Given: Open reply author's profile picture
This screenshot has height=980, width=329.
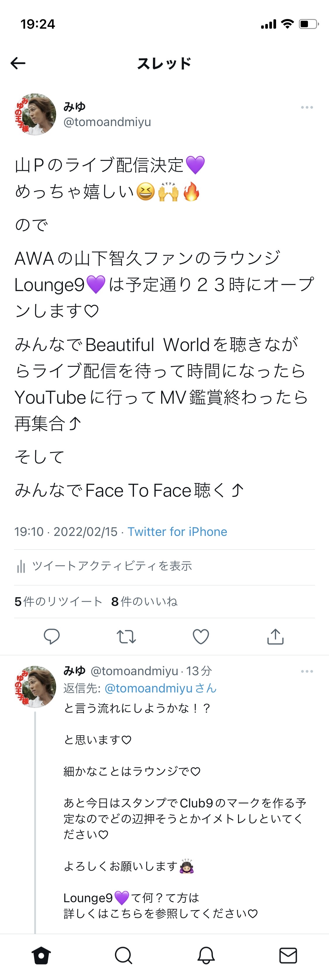Looking at the screenshot, I should [x=35, y=686].
